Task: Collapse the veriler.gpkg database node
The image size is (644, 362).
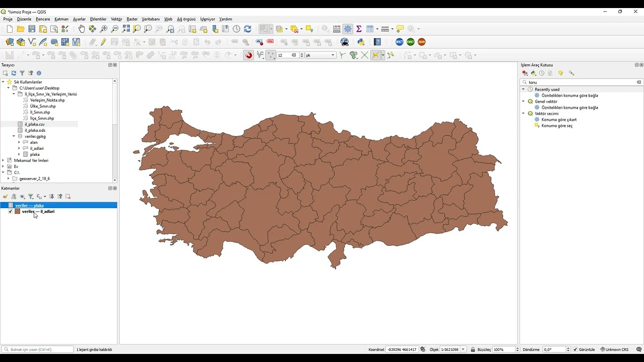Action: tap(14, 136)
